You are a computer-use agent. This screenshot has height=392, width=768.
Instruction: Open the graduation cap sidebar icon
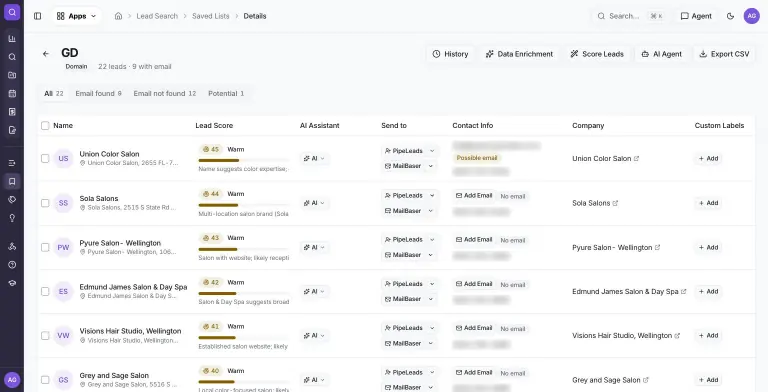coord(12,283)
